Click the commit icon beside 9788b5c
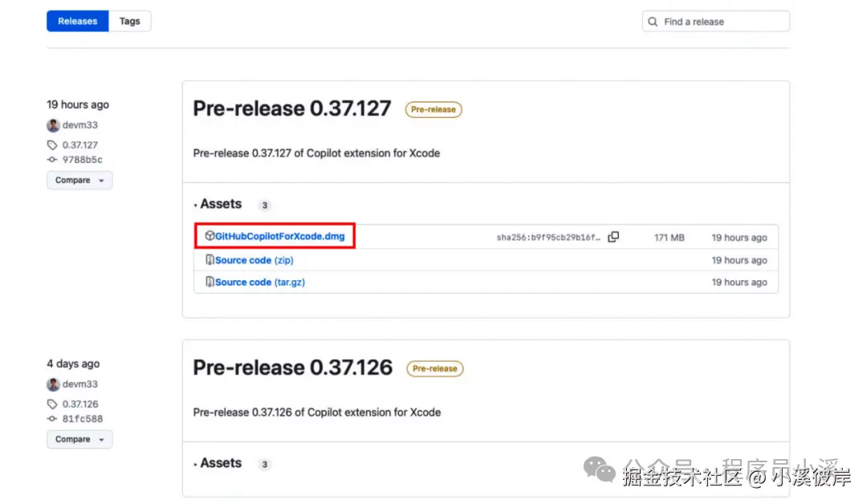 coord(52,160)
